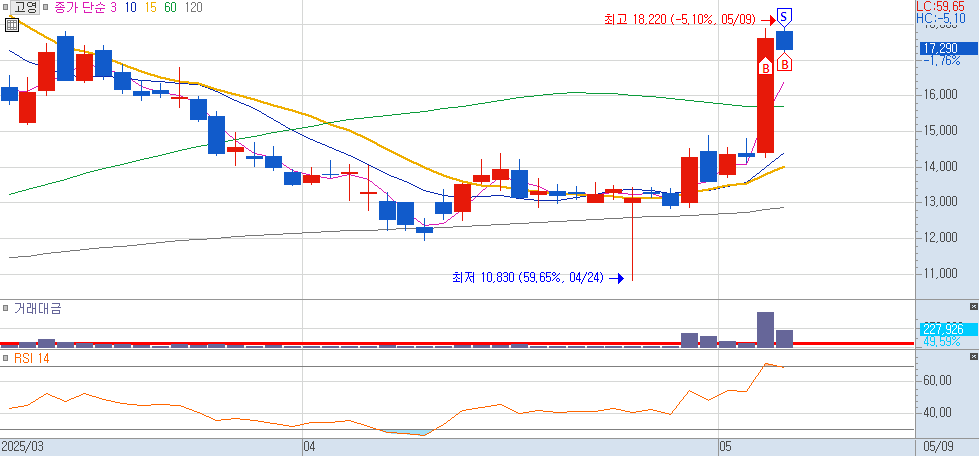This screenshot has width=979, height=456.
Task: Click the 05/09 current date label
Action: 937,447
